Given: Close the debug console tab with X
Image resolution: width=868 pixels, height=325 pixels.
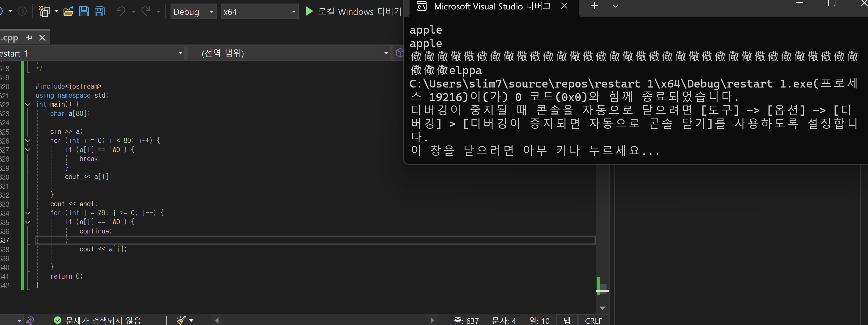Looking at the screenshot, I should (x=564, y=6).
